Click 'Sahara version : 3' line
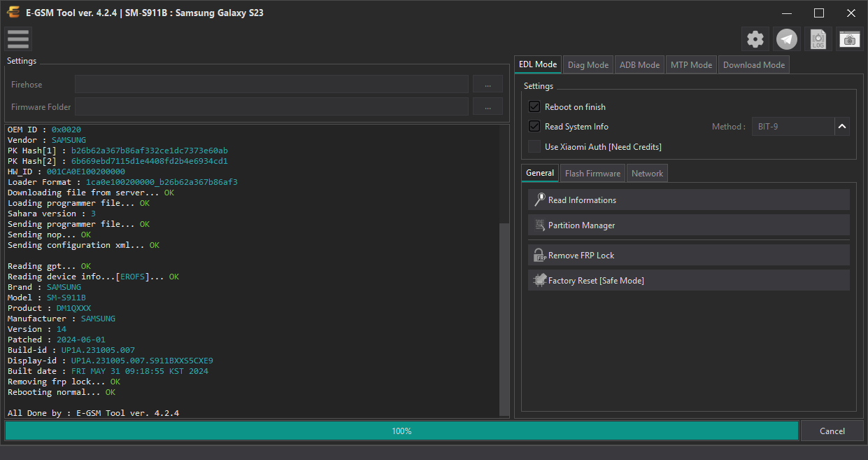The image size is (868, 460). 51,214
